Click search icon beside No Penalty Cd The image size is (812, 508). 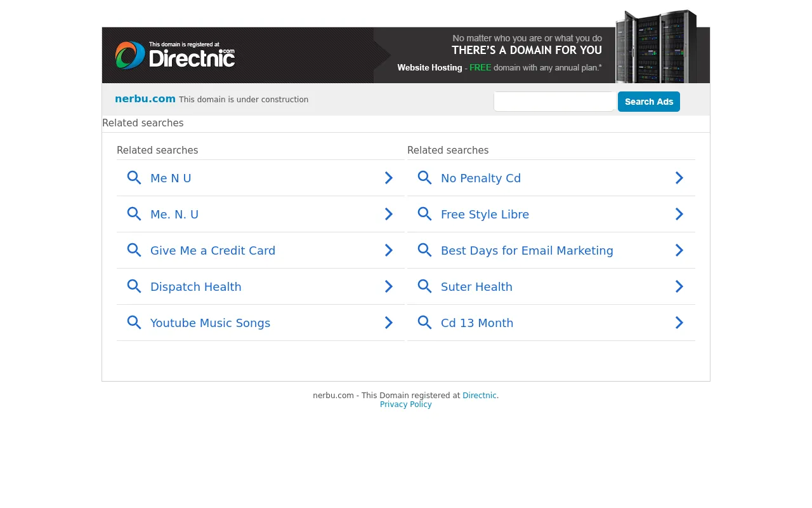[x=424, y=178]
